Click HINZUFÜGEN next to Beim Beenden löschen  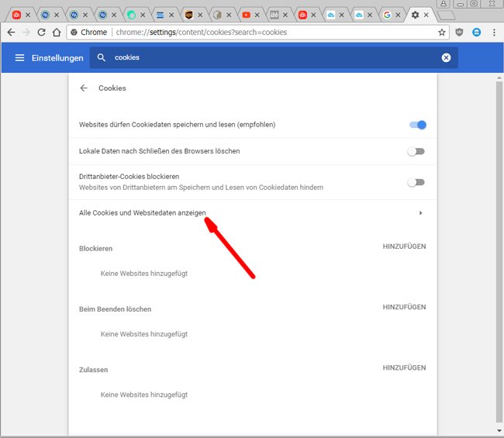404,307
